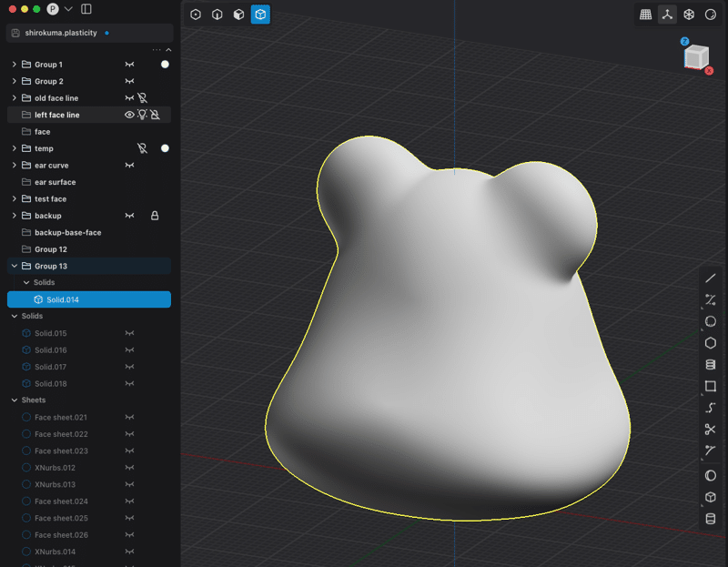Expand the temp group
The height and width of the screenshot is (567, 728).
pos(14,148)
